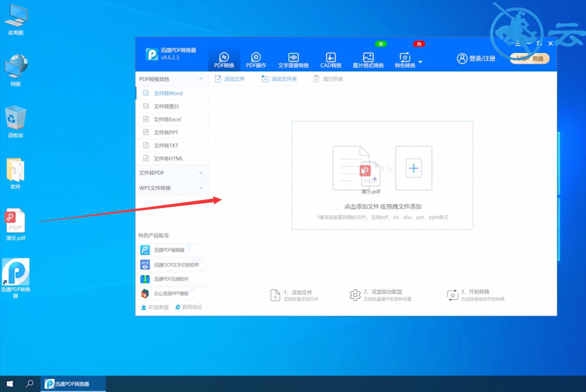586x392 pixels.
Task: Click the 添加文件 button
Action: point(230,79)
